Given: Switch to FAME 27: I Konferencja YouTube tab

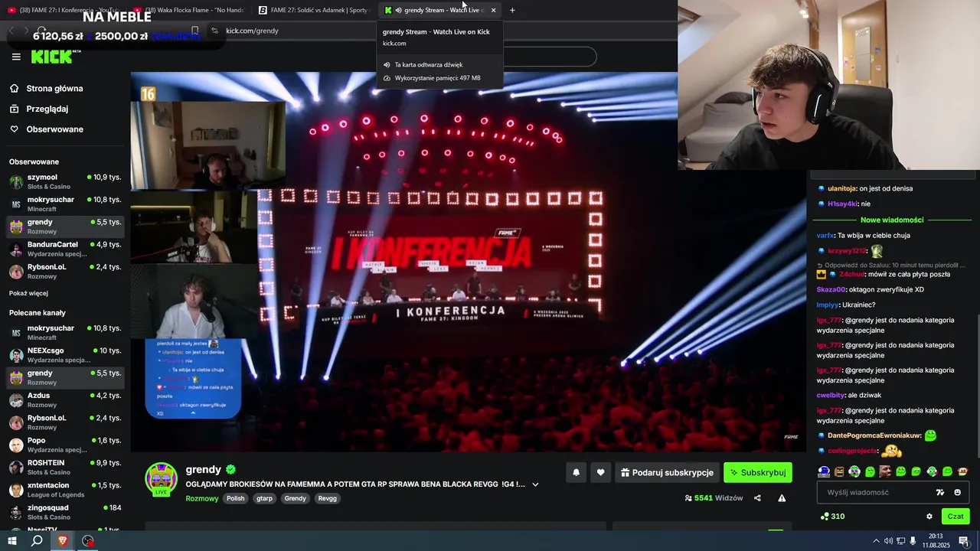Looking at the screenshot, I should pos(65,10).
